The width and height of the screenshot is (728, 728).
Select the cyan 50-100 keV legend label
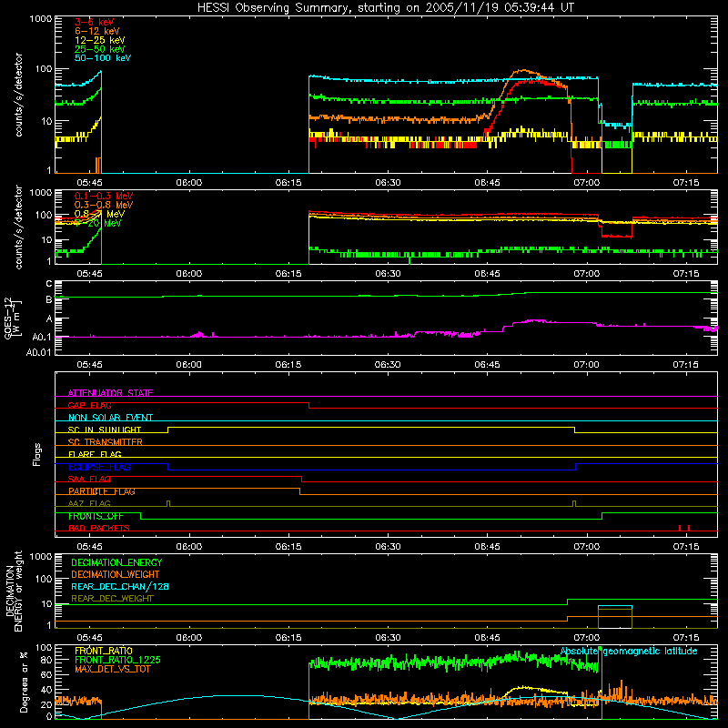(103, 58)
